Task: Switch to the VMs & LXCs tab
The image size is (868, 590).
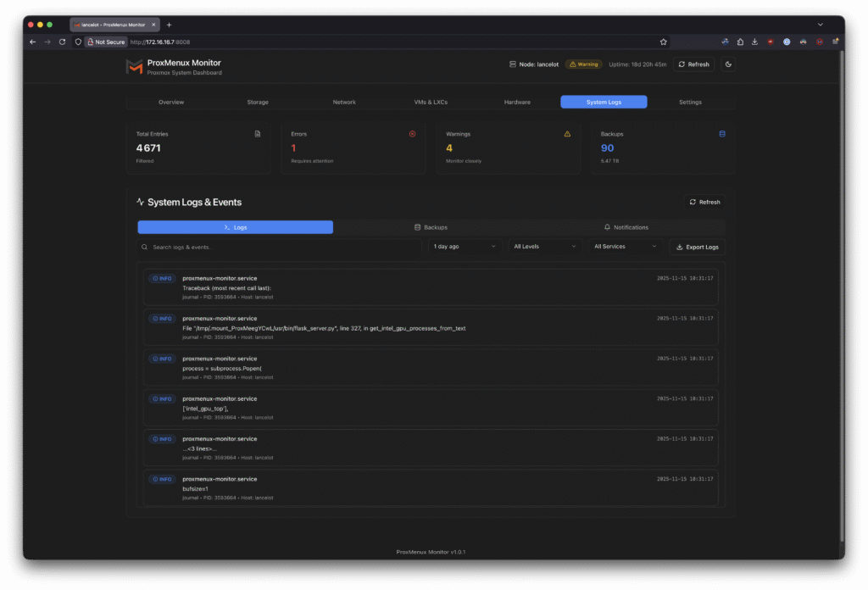Action: tap(431, 102)
